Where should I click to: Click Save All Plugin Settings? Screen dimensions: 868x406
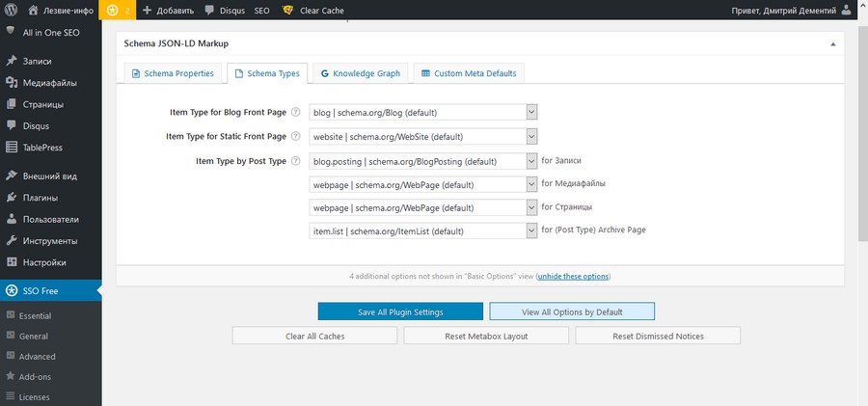[x=400, y=311]
